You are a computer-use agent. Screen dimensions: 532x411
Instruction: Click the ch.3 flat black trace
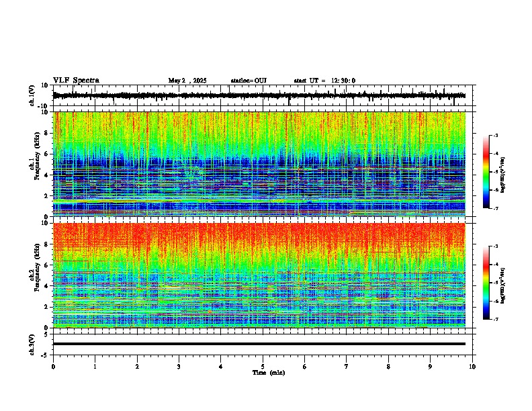259,344
